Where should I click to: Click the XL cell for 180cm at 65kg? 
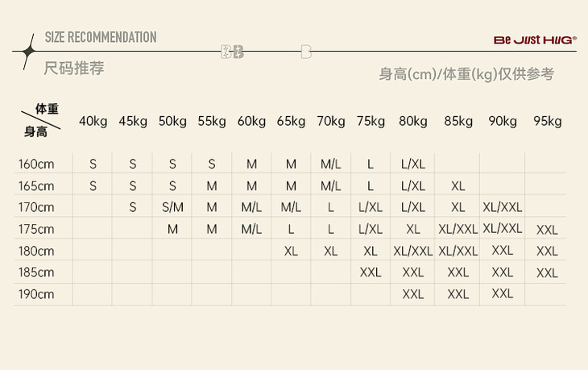[291, 251]
